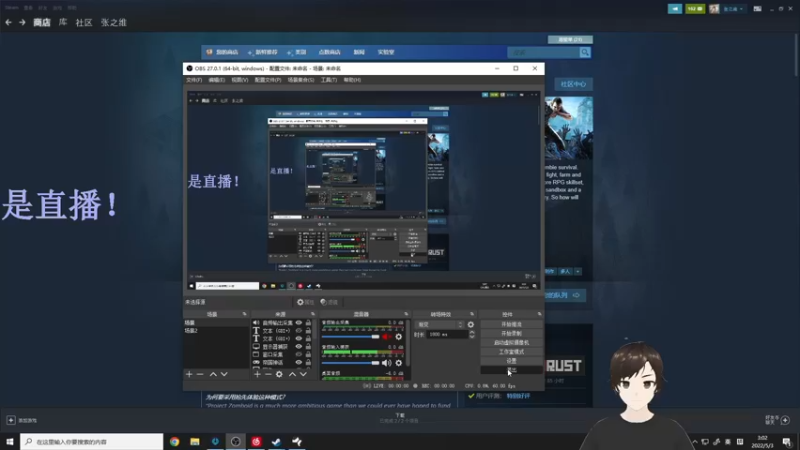Image resolution: width=800 pixels, height=450 pixels.
Task: Open gear settings for first audio mixer channel
Action: coord(398,337)
